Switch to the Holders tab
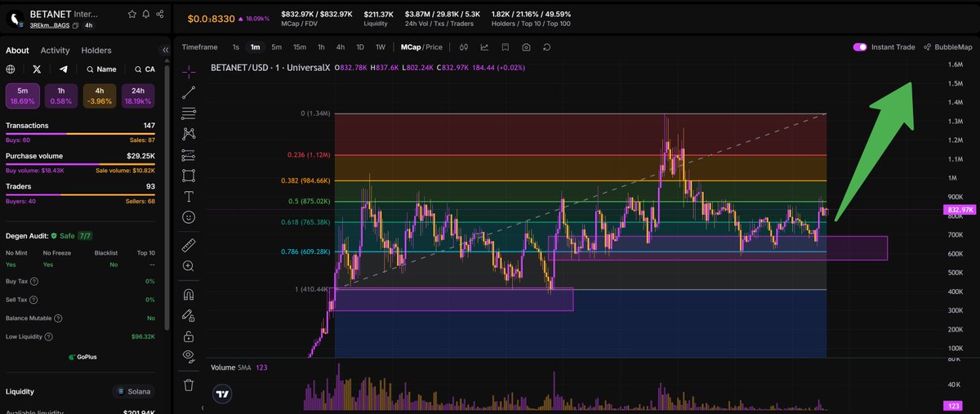The height and width of the screenshot is (414, 980). click(x=96, y=51)
